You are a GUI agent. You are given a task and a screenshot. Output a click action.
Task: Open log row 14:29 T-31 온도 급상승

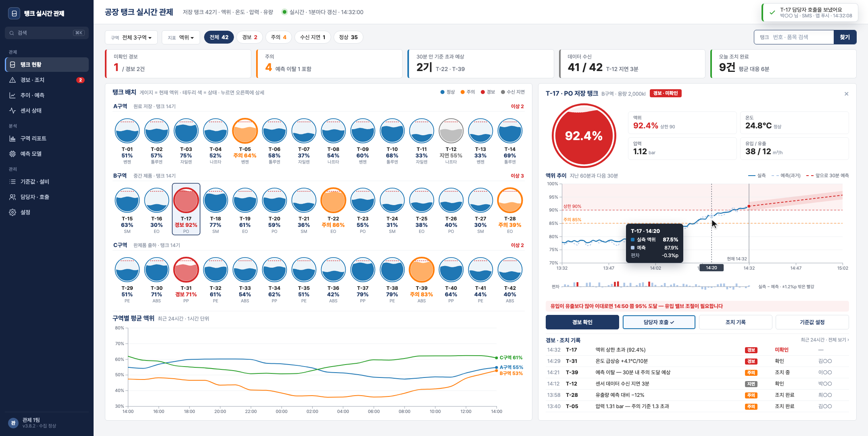click(697, 361)
